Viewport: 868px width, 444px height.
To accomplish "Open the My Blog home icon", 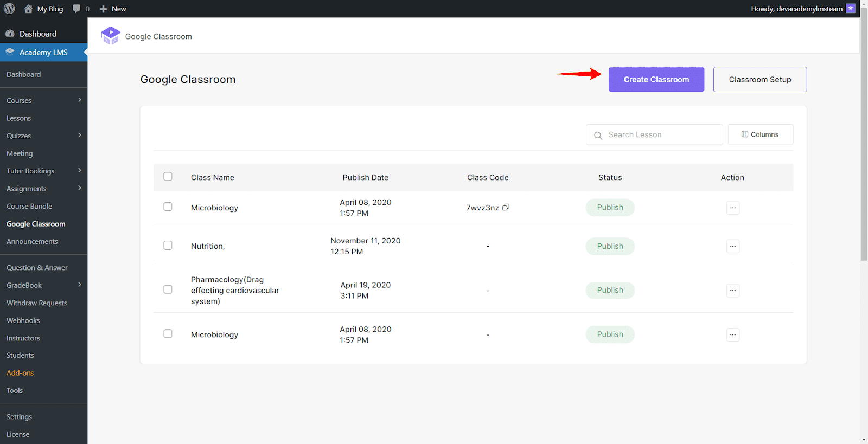I will [x=28, y=9].
